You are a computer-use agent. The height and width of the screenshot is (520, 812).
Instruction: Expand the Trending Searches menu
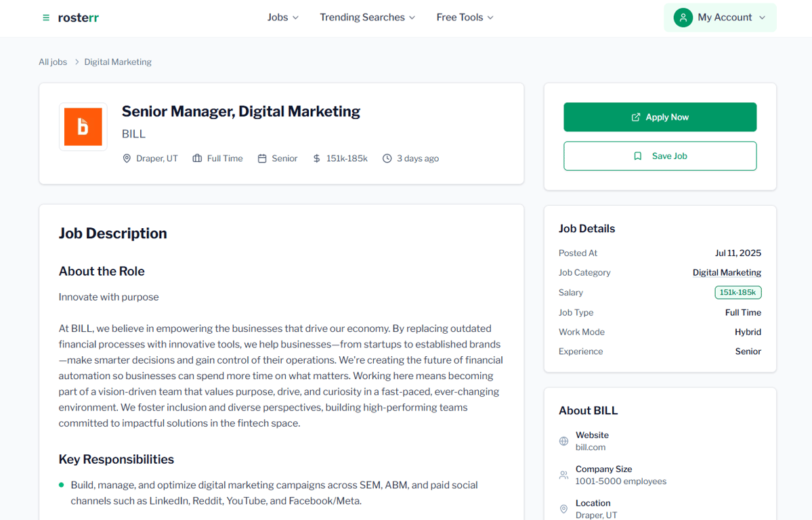click(367, 17)
